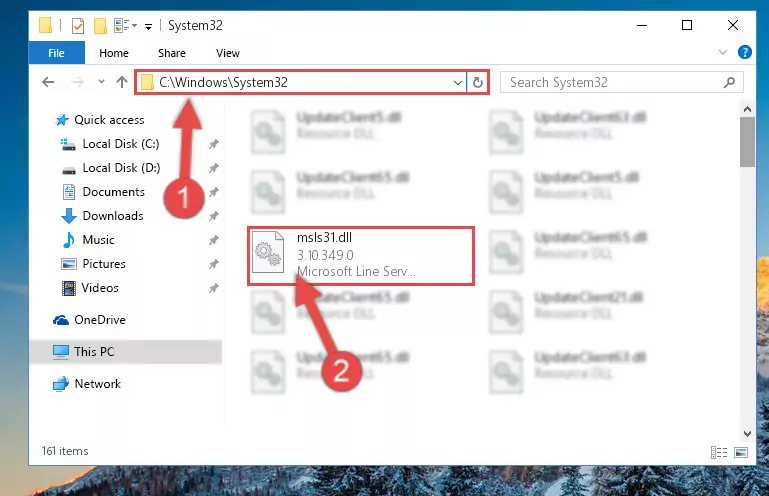Expand the ribbon with the chevron
Image resolution: width=769 pixels, height=496 pixels.
722,52
